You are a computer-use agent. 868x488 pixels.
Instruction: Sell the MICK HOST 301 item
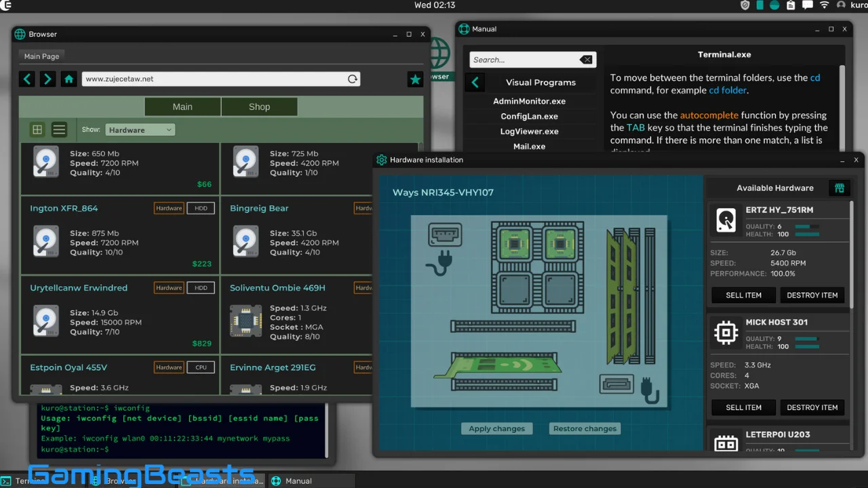[743, 407]
